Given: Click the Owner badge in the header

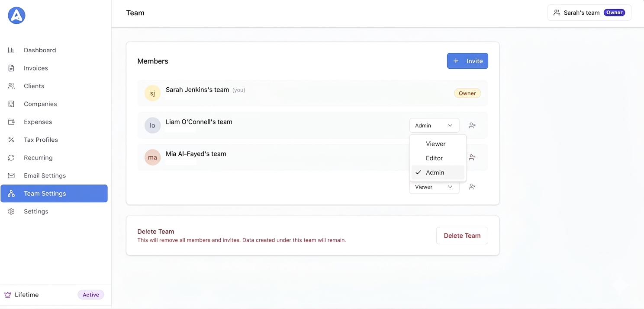Looking at the screenshot, I should (615, 13).
